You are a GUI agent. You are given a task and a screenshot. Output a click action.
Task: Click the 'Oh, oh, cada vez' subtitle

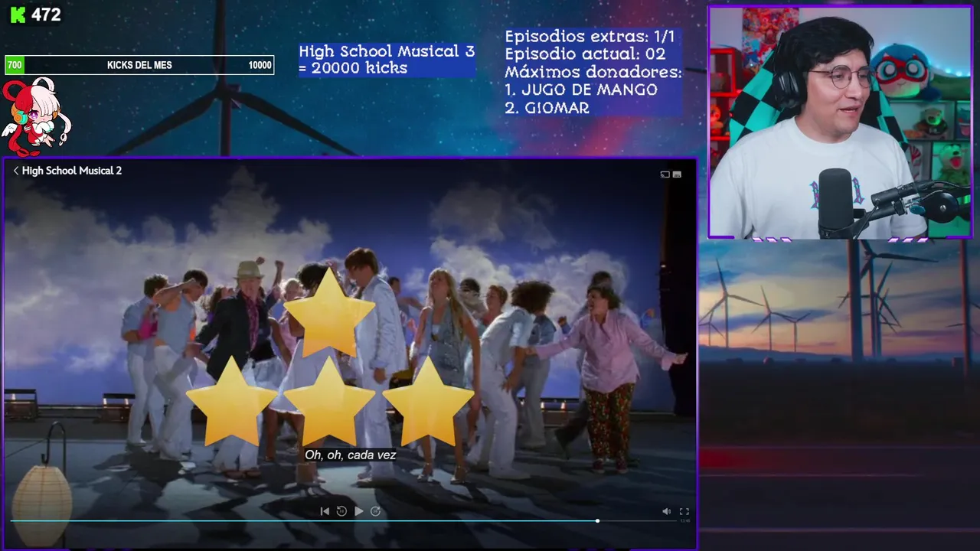(x=350, y=455)
